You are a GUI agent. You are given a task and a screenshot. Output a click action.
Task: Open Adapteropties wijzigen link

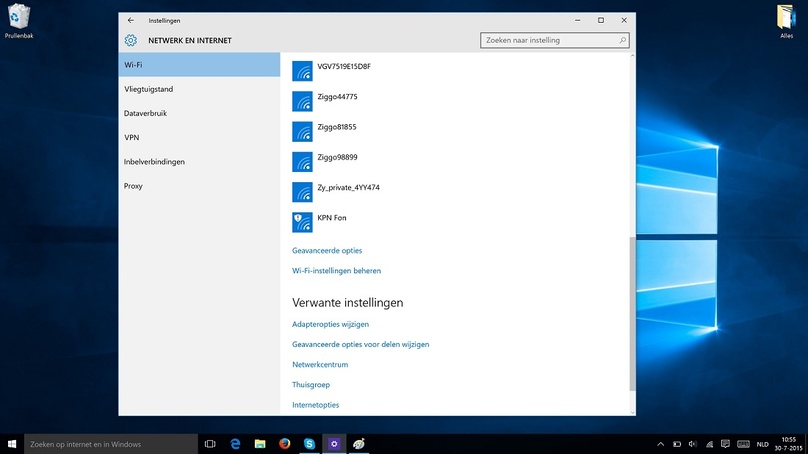pos(330,324)
